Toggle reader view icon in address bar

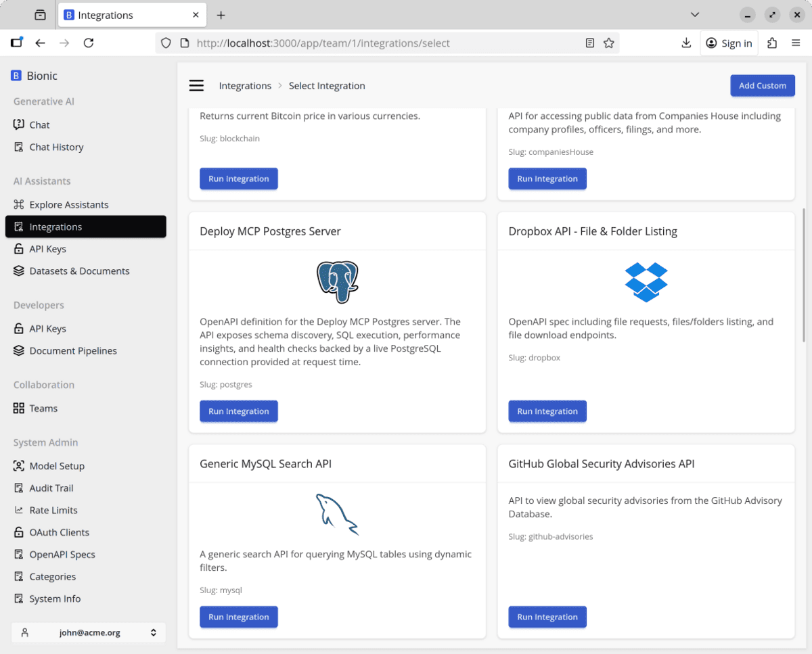click(590, 43)
